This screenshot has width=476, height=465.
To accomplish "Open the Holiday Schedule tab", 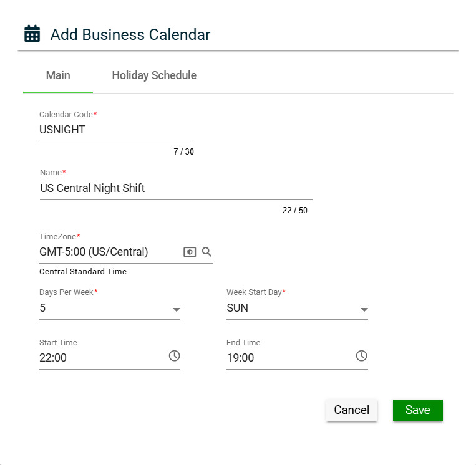I will pos(154,75).
